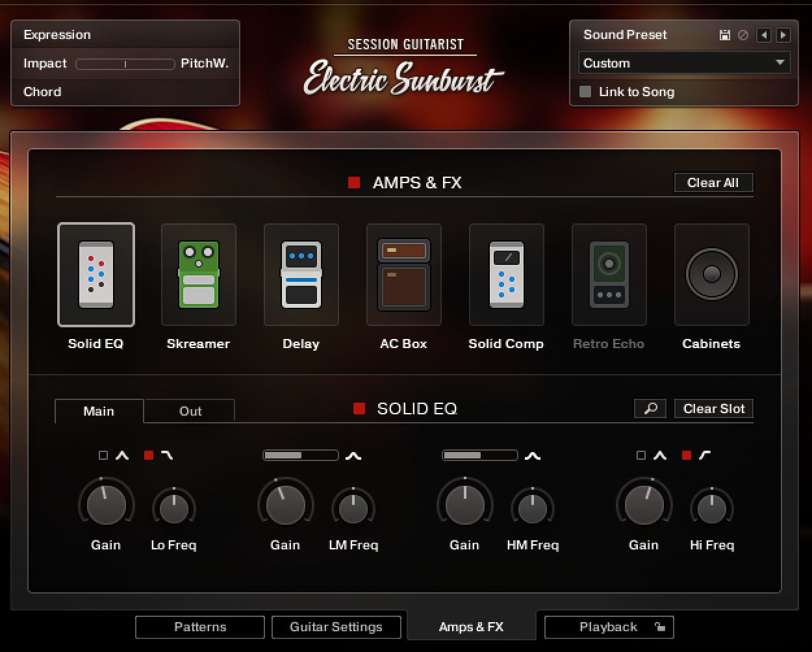Toggle the AMPS & FX power switch
The image size is (812, 652).
354,182
